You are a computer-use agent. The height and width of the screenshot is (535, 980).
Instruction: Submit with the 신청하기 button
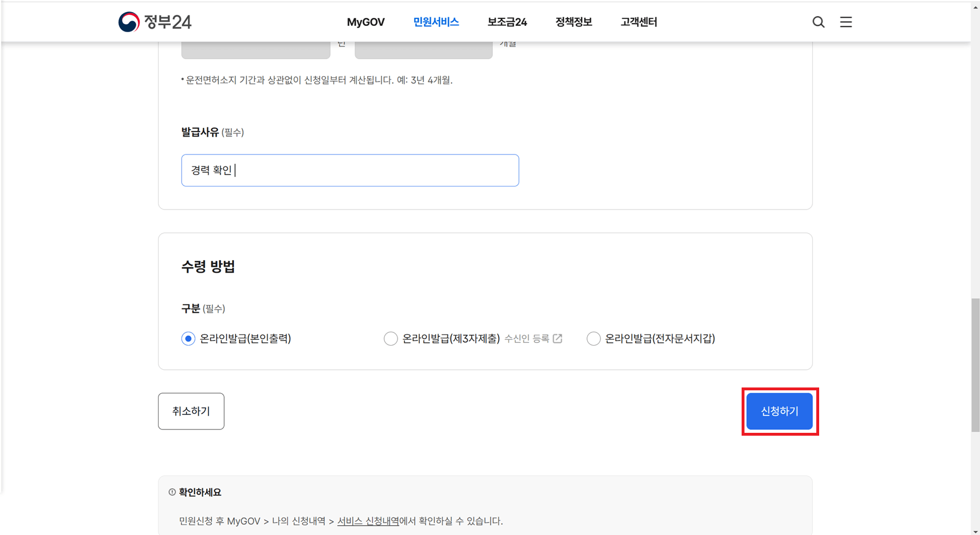pyautogui.click(x=780, y=411)
